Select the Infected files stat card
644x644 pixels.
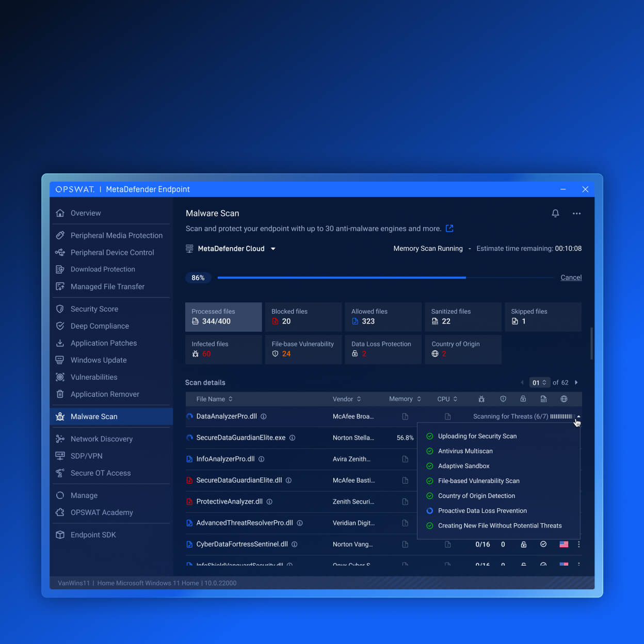pyautogui.click(x=223, y=349)
